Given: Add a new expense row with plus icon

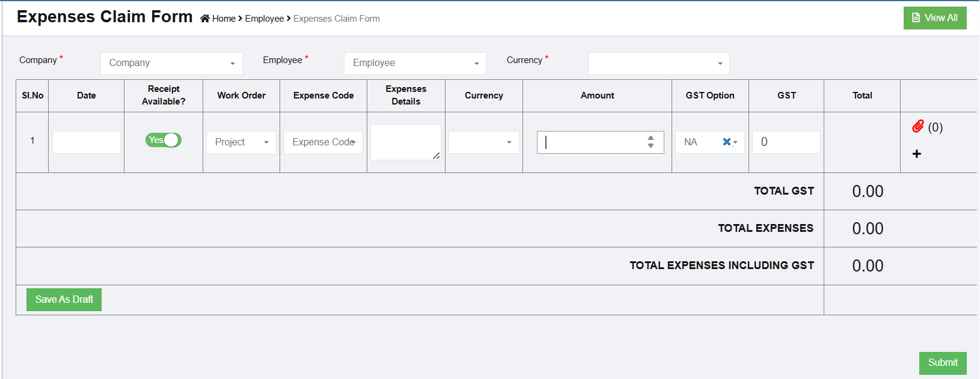Looking at the screenshot, I should (916, 154).
